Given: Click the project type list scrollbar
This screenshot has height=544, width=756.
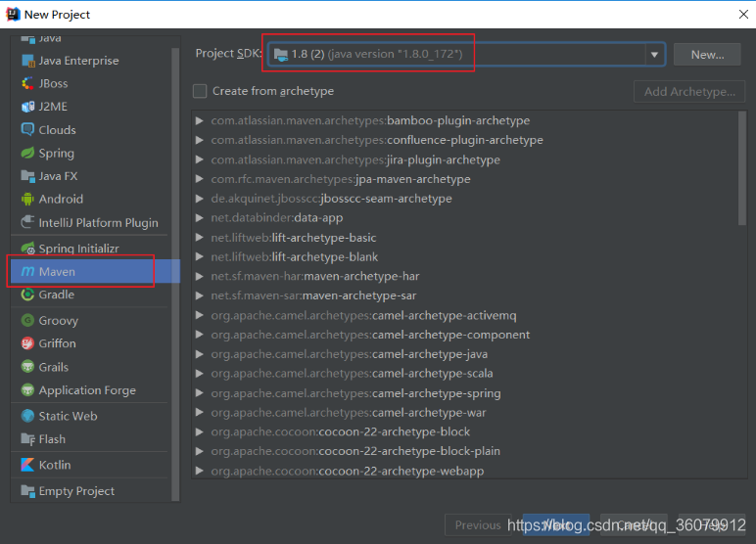Looking at the screenshot, I should click(x=175, y=275).
